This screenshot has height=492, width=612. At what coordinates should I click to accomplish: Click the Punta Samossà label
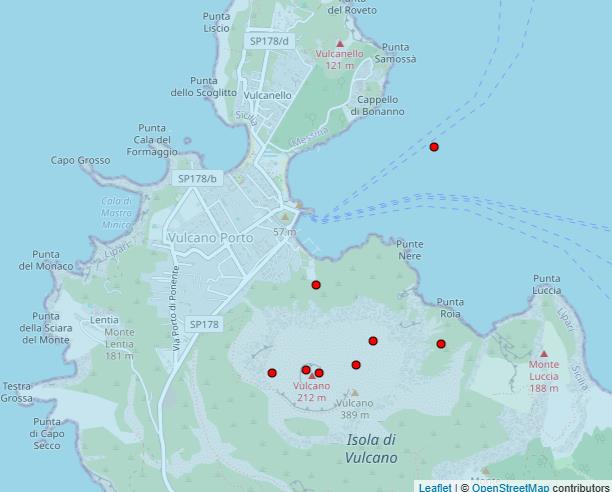(x=398, y=53)
